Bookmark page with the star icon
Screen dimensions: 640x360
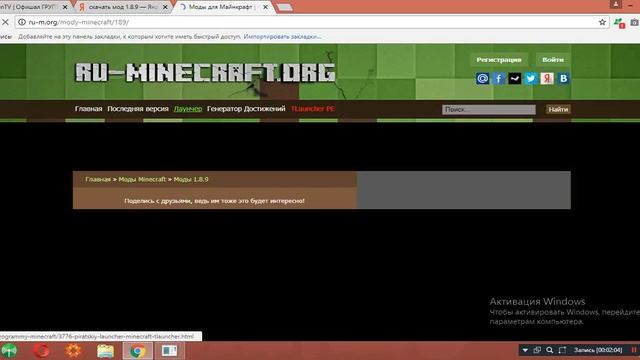(x=602, y=22)
